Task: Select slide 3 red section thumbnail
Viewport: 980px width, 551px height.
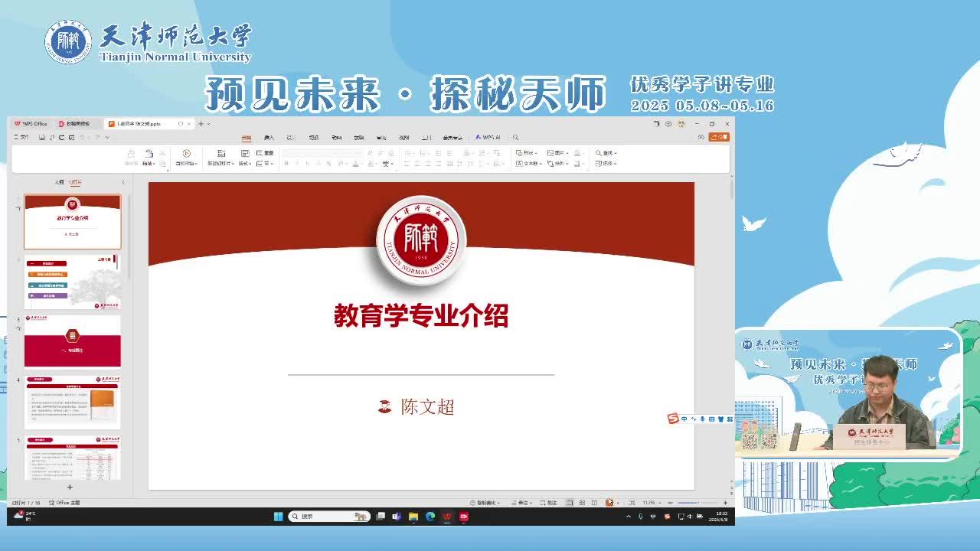Action: (72, 341)
